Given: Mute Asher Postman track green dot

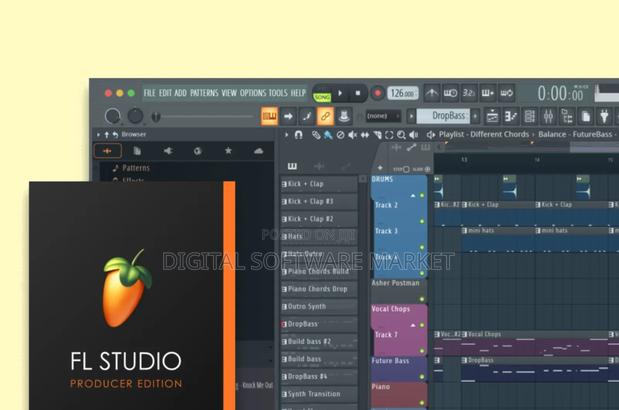Looking at the screenshot, I should [x=422, y=299].
